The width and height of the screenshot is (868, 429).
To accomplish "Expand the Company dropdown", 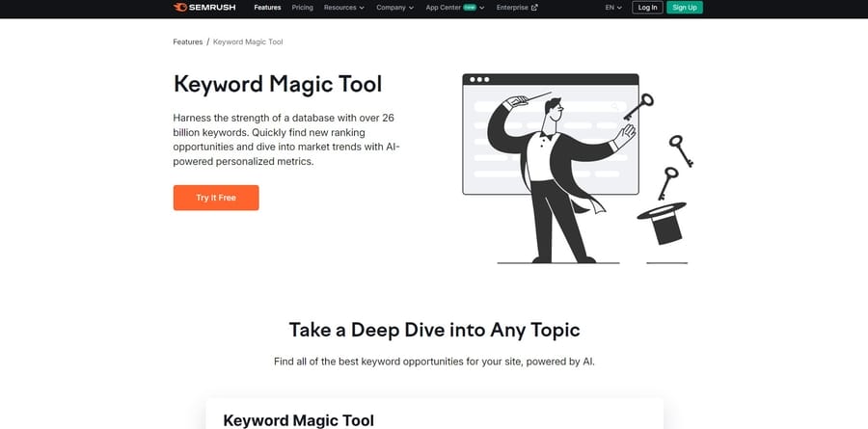I will (x=394, y=7).
